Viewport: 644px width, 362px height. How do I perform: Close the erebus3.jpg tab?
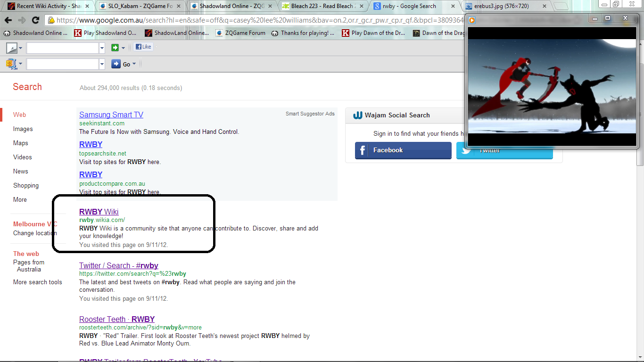pyautogui.click(x=544, y=6)
